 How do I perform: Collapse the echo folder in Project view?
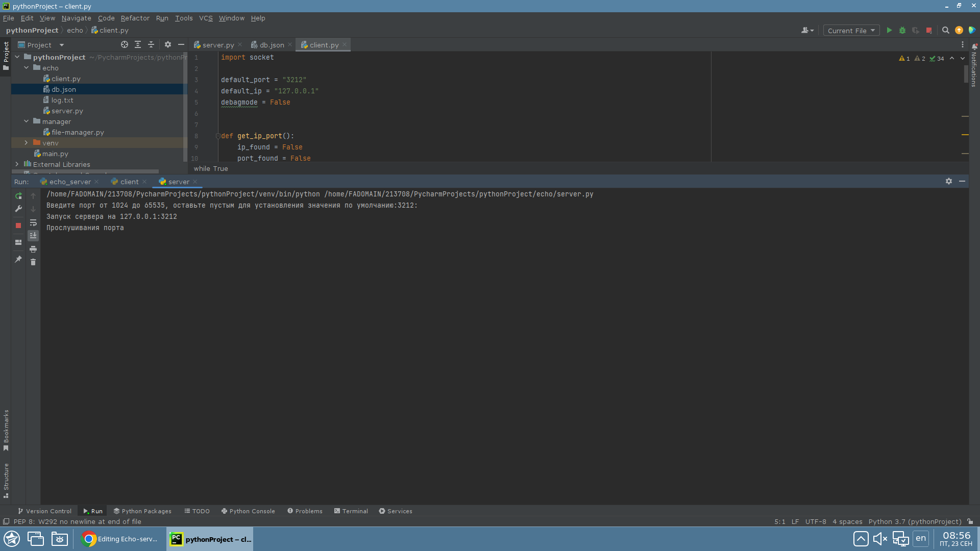click(27, 67)
